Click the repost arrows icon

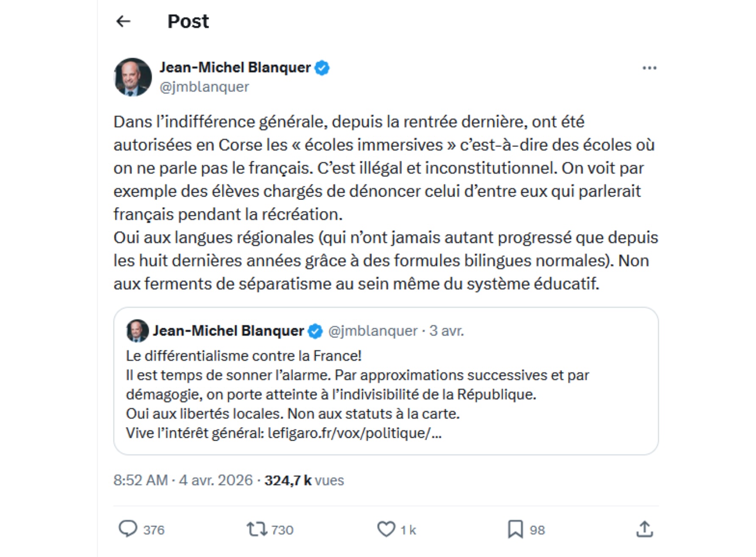point(257,529)
